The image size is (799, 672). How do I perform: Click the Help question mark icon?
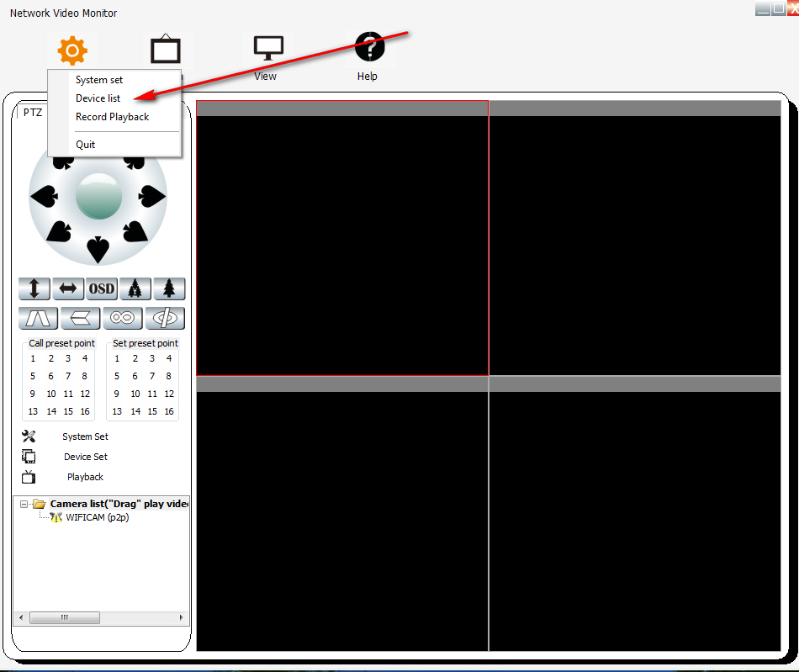(x=368, y=48)
